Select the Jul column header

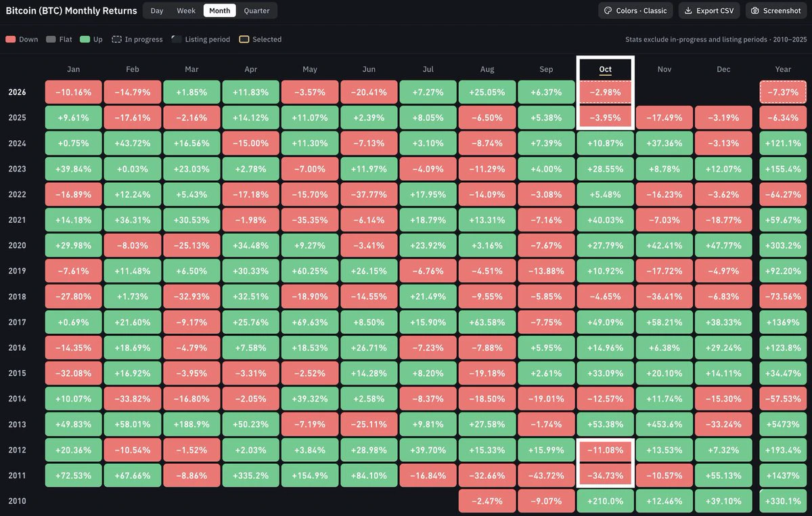428,69
